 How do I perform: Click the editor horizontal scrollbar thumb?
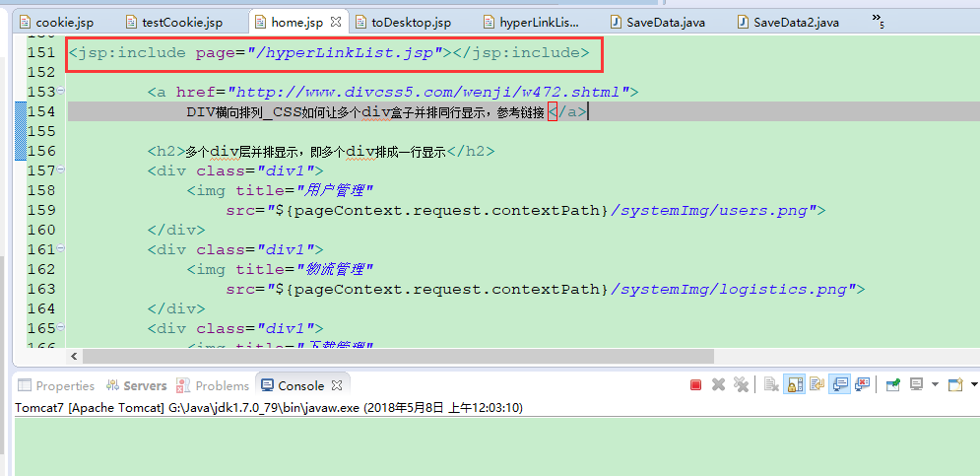pyautogui.click(x=398, y=356)
